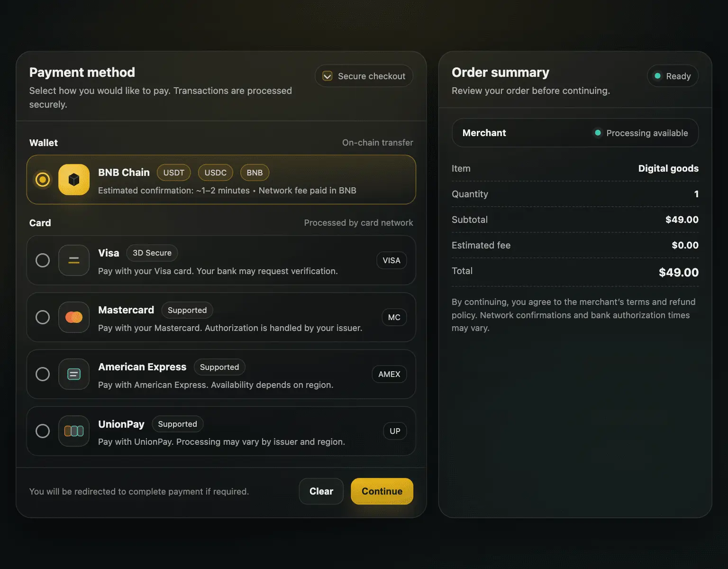Click the Mastercard payment method title
This screenshot has height=569, width=728.
pos(126,310)
